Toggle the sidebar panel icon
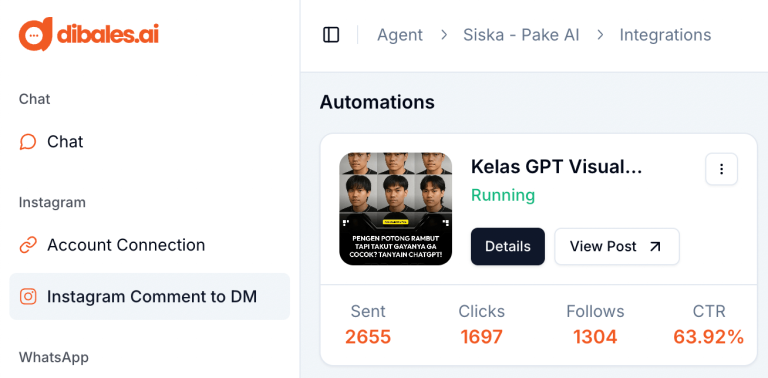768x378 pixels. click(x=331, y=35)
